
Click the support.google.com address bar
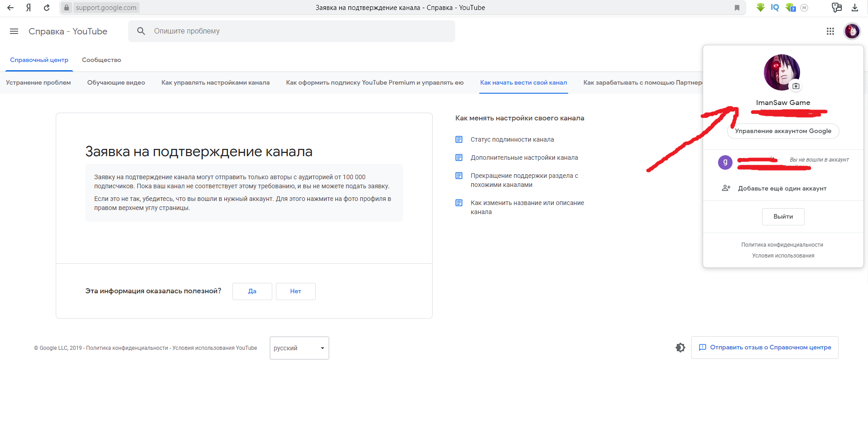point(106,8)
